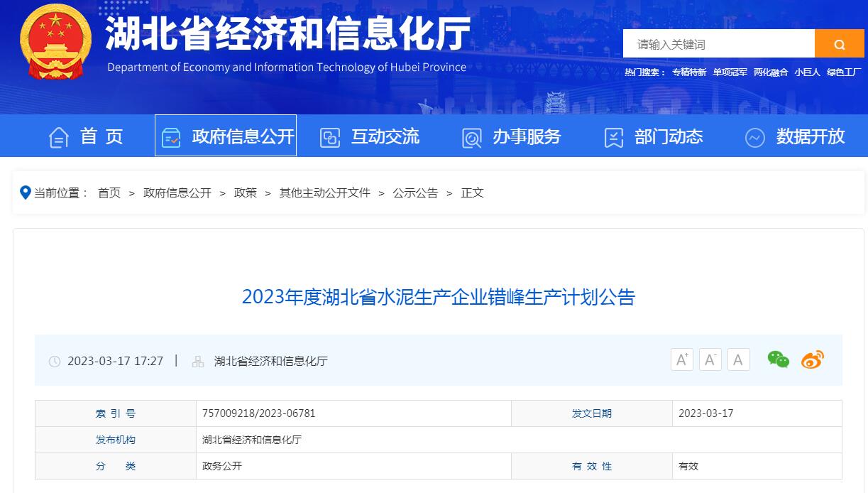Open the 政府信息公开 menu
Image resolution: width=868 pixels, height=493 pixels.
(240, 136)
